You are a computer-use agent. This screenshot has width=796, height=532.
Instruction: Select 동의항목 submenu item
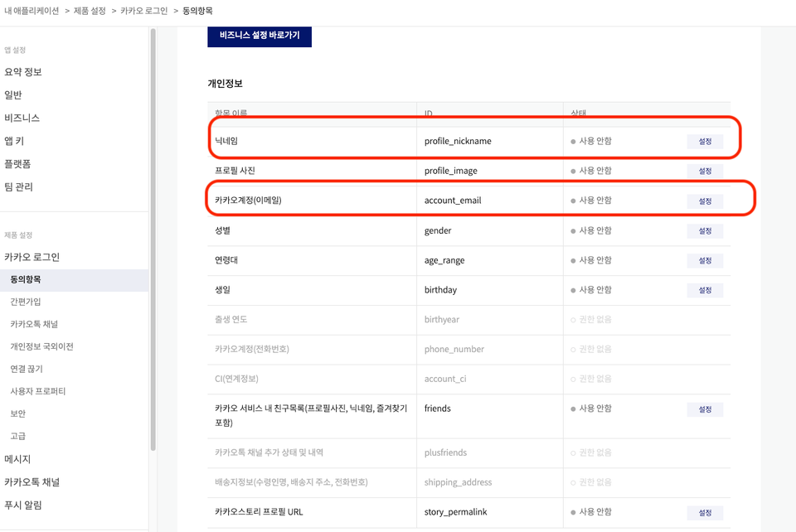74,279
